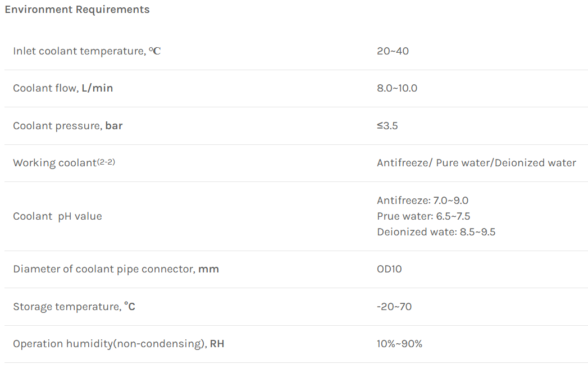Click the 8.0~10.0 flow value
Screen dimensions: 588x373
point(396,88)
